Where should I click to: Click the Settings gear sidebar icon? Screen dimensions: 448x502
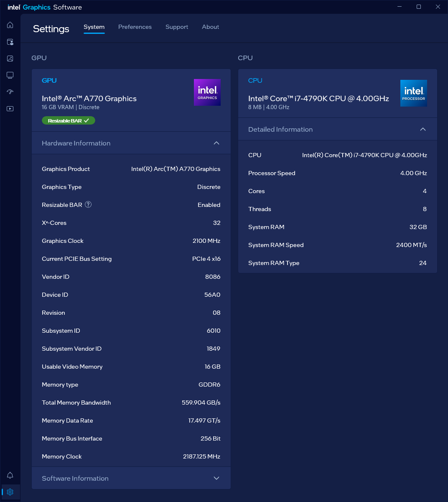[x=10, y=492]
